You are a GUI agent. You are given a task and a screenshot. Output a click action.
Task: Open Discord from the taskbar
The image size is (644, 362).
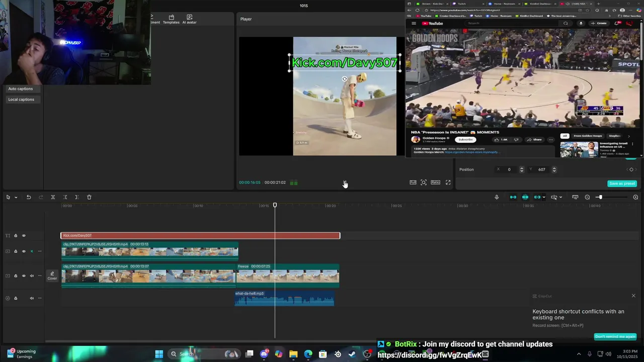(264, 354)
